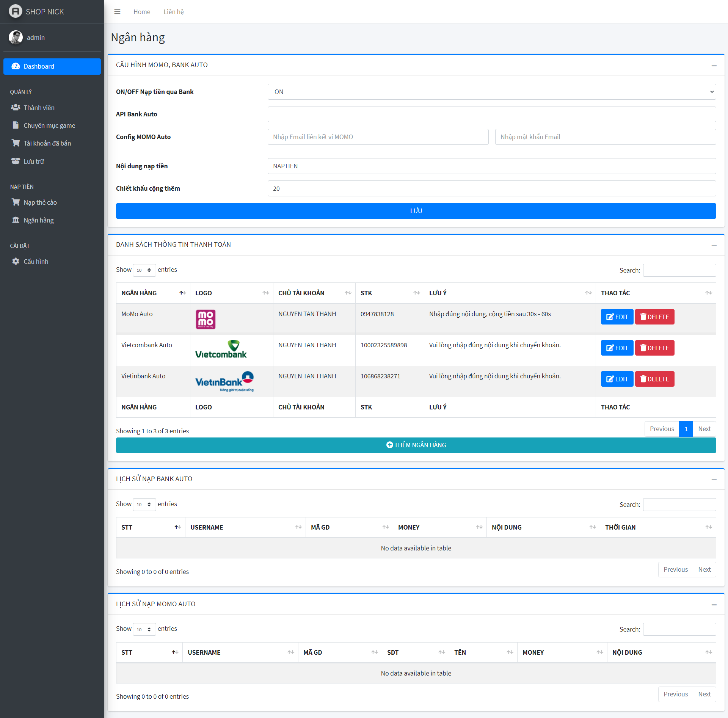
Task: Open entries count selector in payment list
Action: click(x=144, y=270)
